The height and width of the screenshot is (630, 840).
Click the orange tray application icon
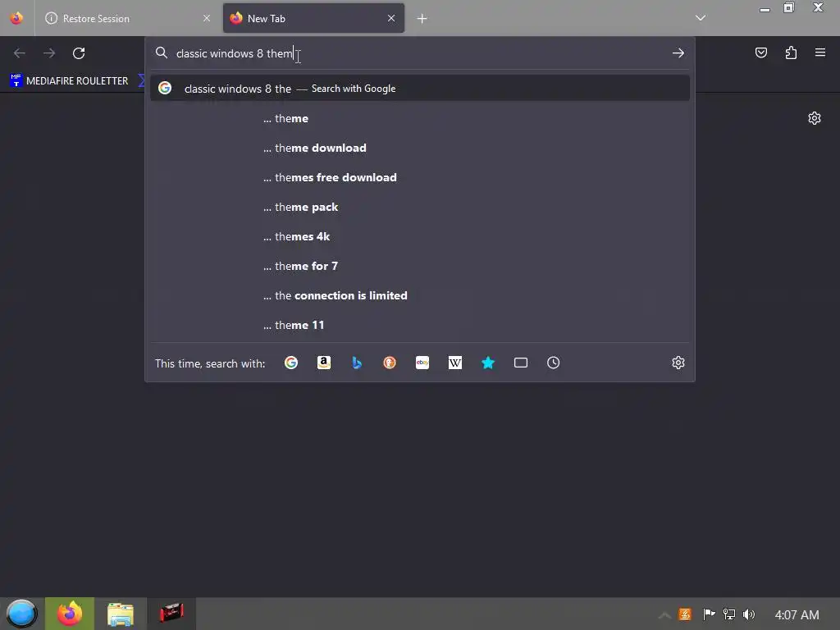pyautogui.click(x=685, y=614)
